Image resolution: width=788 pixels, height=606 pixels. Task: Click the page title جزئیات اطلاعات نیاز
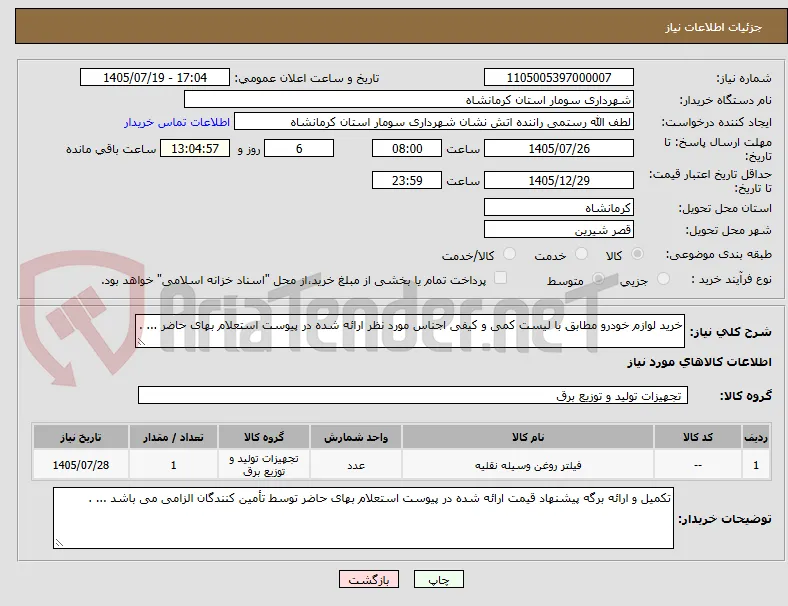click(714, 27)
